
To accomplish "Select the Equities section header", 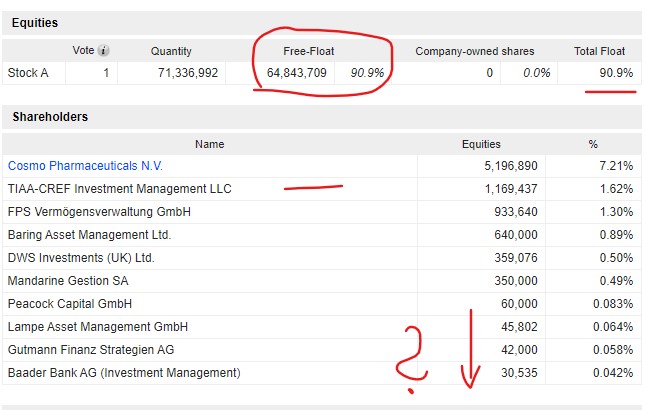I will pos(322,23).
